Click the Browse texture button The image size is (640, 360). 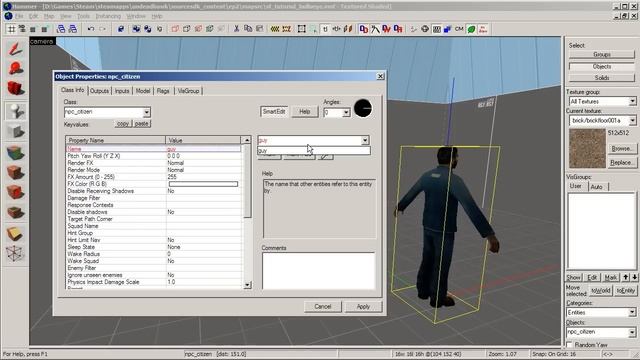[621, 149]
